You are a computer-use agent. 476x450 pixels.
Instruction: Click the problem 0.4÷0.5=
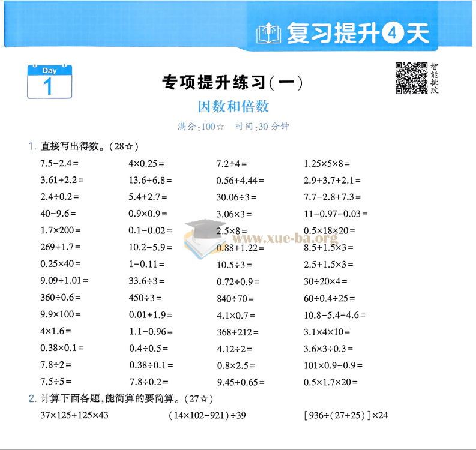click(148, 349)
